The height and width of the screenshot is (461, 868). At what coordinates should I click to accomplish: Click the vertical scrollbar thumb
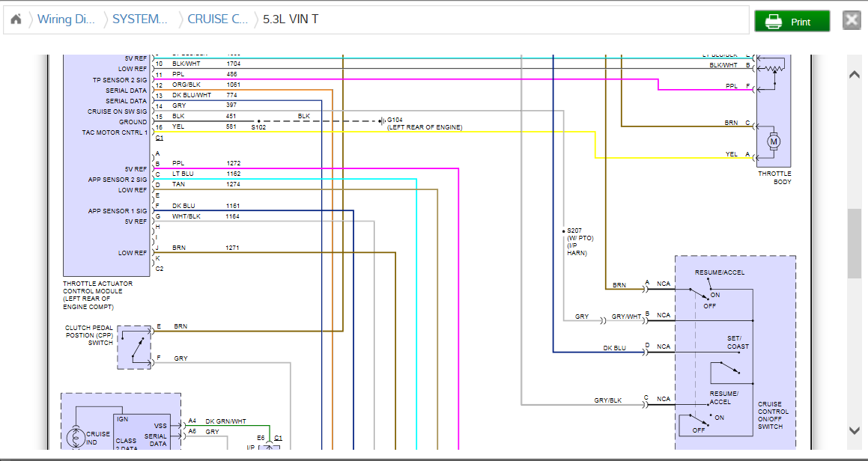coord(854,243)
